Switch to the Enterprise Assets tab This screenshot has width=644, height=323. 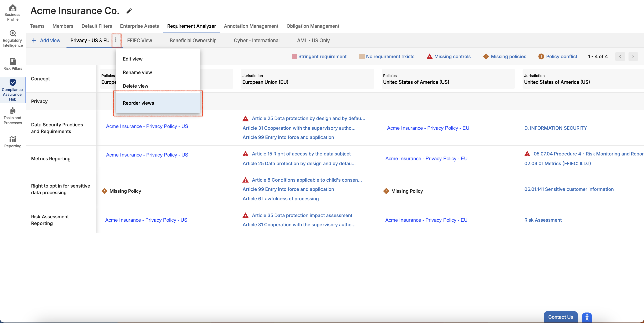click(x=140, y=26)
